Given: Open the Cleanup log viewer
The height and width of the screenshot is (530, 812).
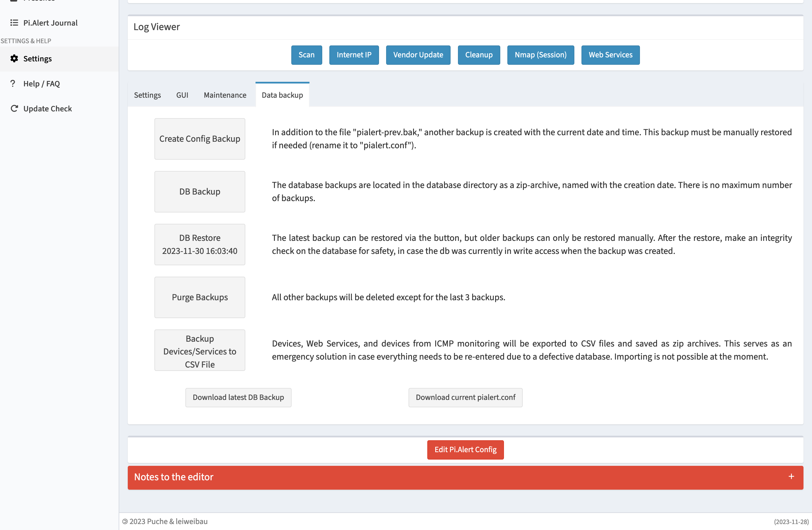Looking at the screenshot, I should click(x=479, y=55).
